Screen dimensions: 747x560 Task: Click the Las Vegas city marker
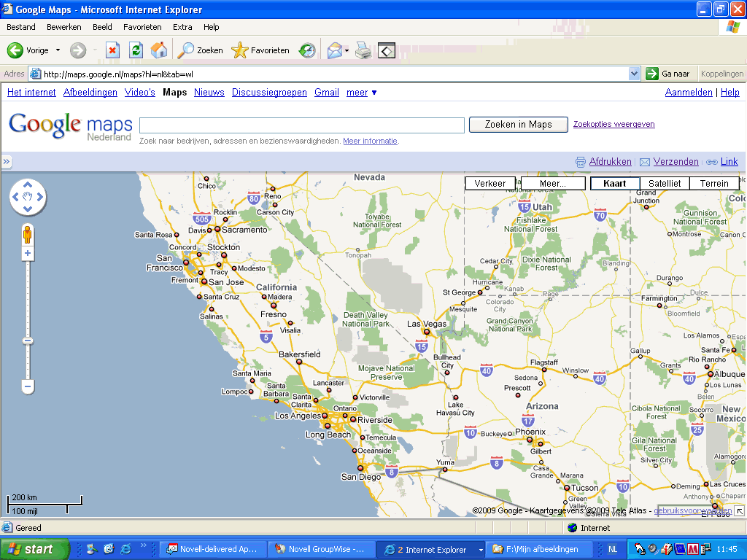tap(427, 332)
